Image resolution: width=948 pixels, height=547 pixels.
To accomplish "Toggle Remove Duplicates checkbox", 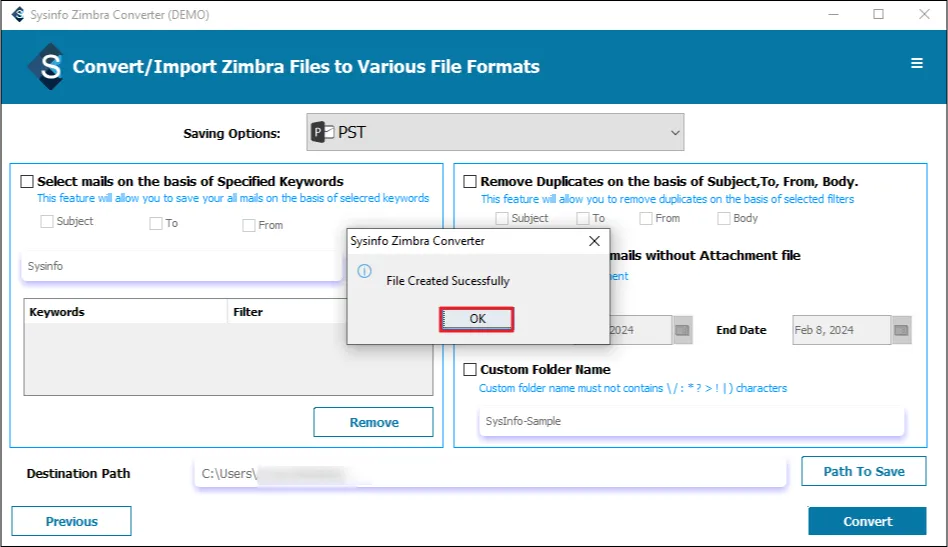I will tap(470, 182).
